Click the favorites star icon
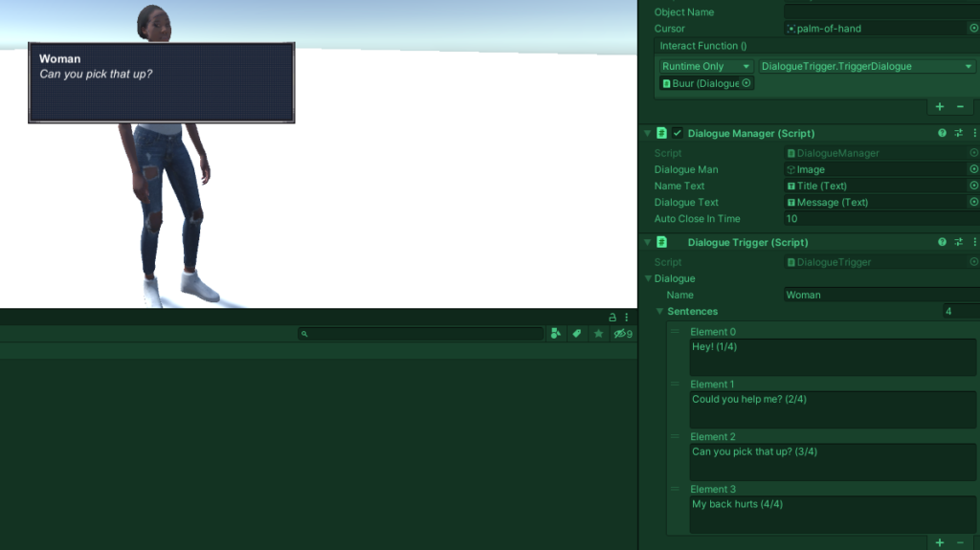 pos(598,334)
